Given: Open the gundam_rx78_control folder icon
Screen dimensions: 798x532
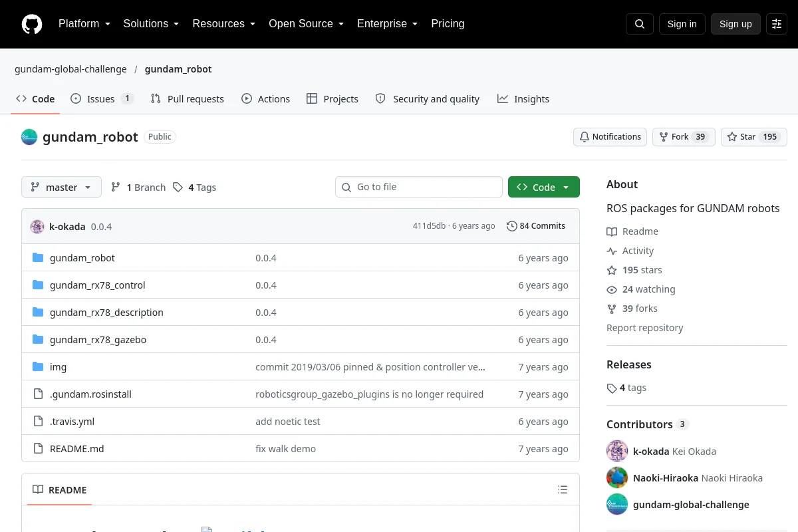Looking at the screenshot, I should [x=38, y=285].
